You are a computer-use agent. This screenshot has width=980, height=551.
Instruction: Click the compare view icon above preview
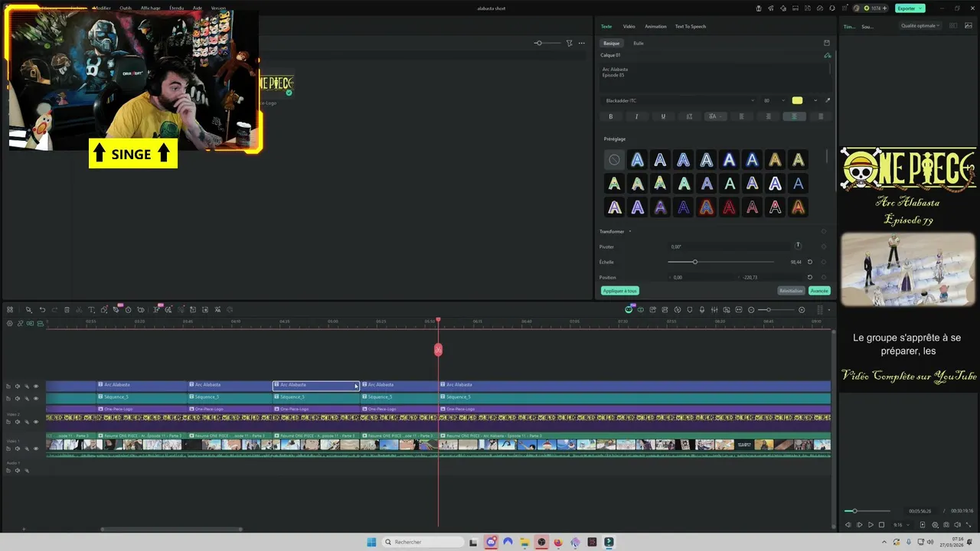[x=953, y=26]
